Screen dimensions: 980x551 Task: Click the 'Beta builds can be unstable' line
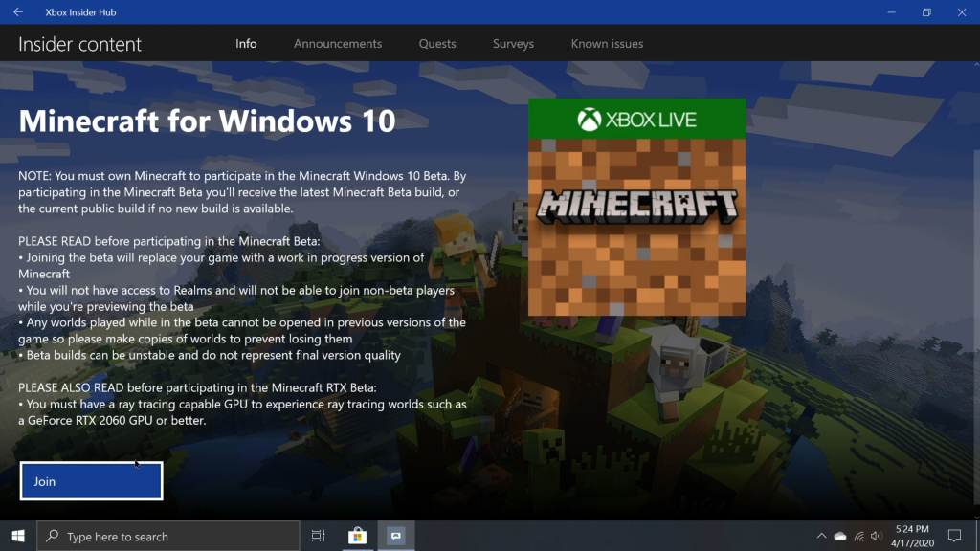pos(210,355)
